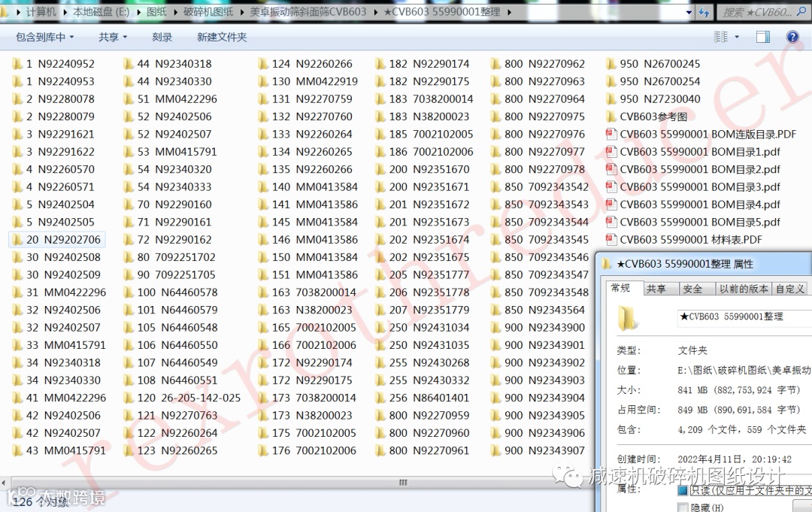Select folder named 176 7002102006
The width and height of the screenshot is (812, 512).
pyautogui.click(x=307, y=451)
